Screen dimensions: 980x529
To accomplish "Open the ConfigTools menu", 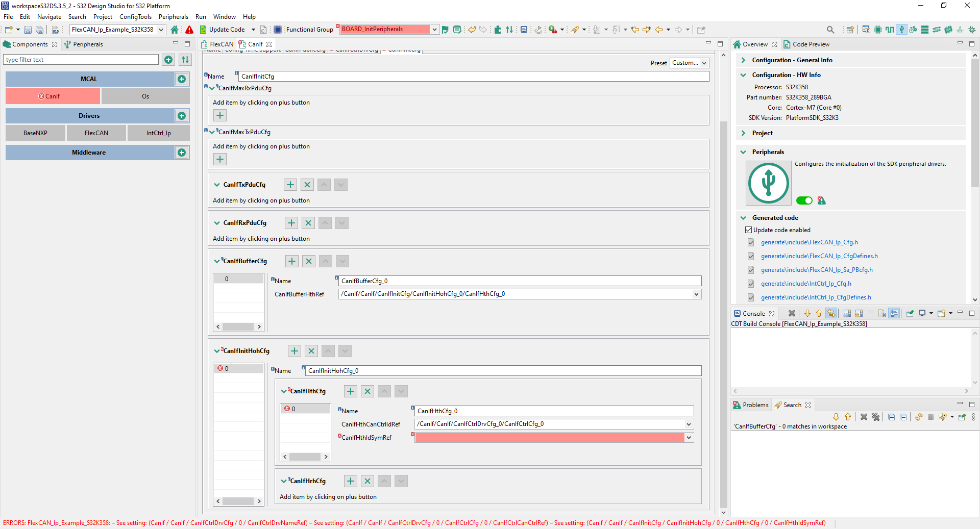I will (135, 16).
